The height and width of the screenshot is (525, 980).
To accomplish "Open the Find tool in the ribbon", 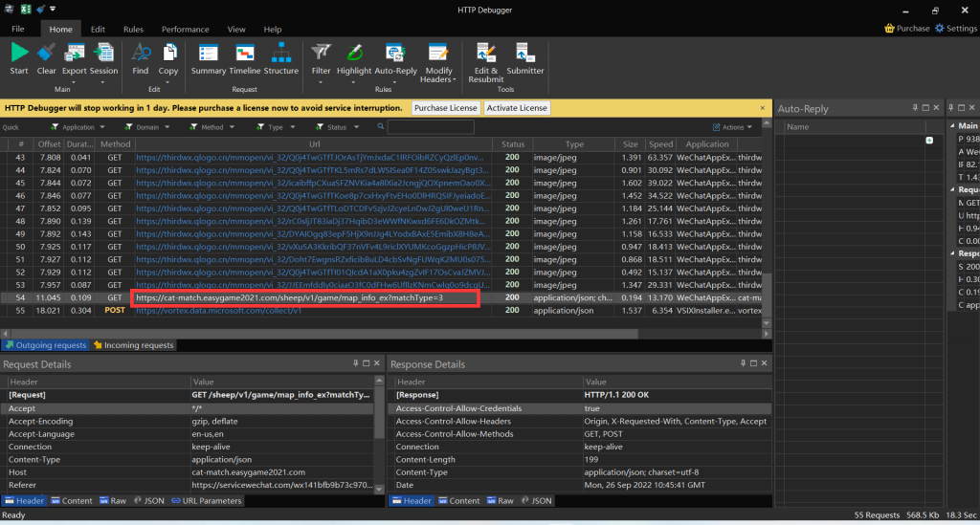I will pos(141,55).
